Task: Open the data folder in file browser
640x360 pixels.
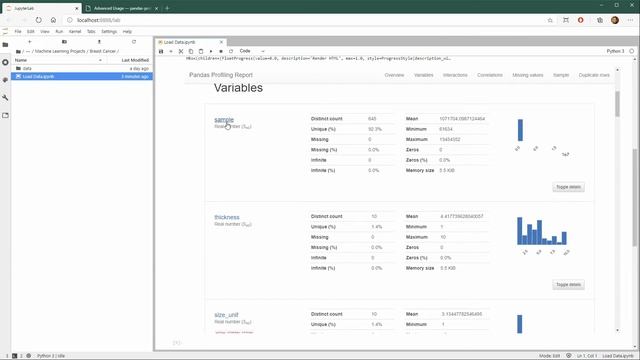Action: click(x=82, y=69)
